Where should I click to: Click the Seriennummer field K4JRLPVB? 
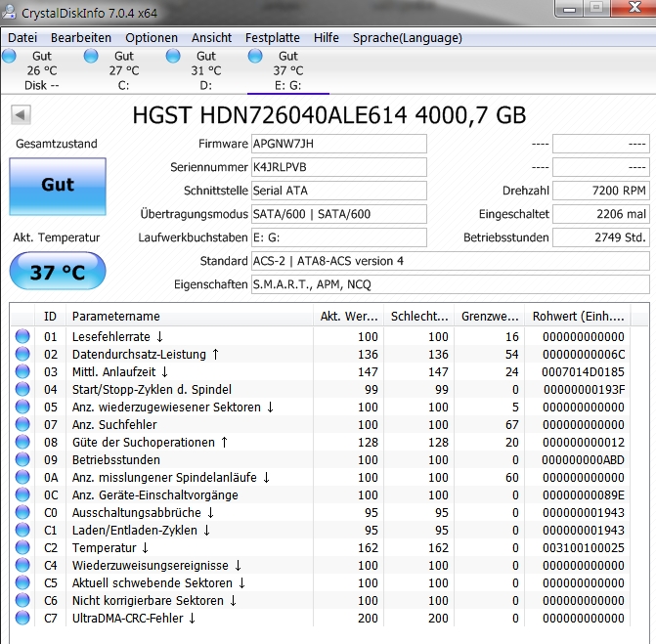click(x=339, y=167)
